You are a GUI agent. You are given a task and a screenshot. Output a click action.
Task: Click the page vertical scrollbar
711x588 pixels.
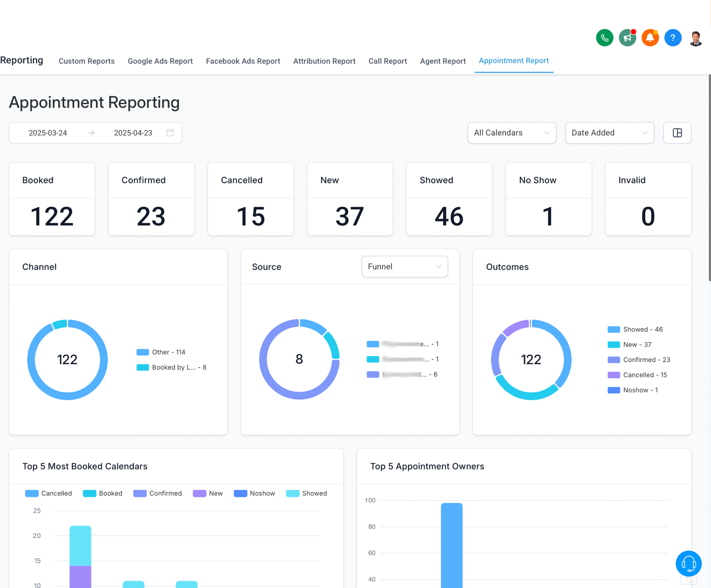tap(709, 178)
